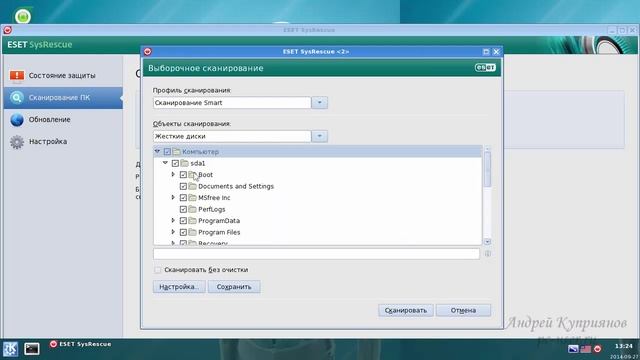Uncheck Documents and Settings checkbox
The image size is (640, 360).
pos(183,186)
